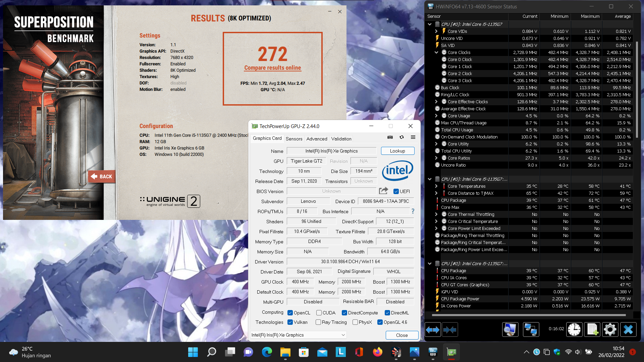Click HWiNFO logging sheet icon
Image resolution: width=644 pixels, height=362 pixels.
pyautogui.click(x=592, y=330)
